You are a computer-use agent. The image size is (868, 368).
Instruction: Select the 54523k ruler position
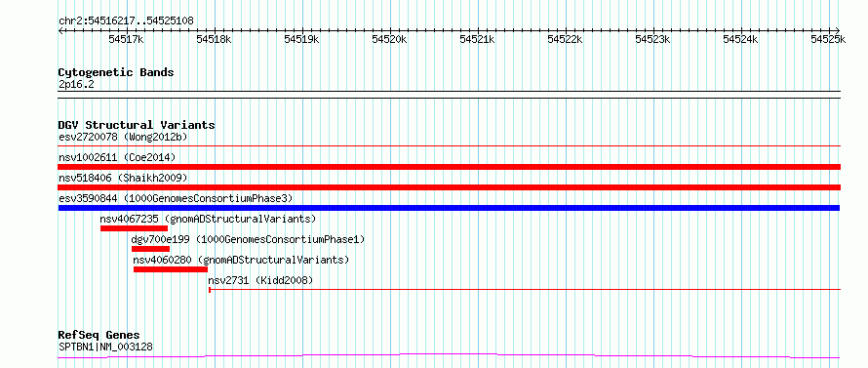tap(653, 39)
